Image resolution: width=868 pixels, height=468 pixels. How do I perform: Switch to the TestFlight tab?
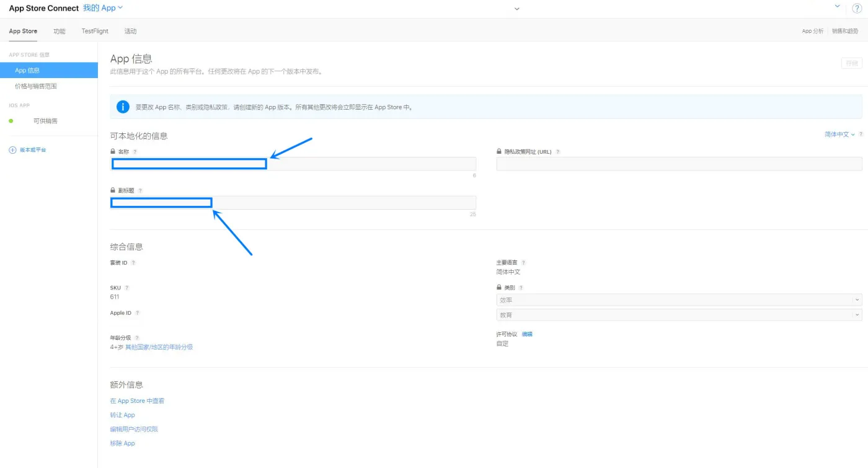coord(95,31)
